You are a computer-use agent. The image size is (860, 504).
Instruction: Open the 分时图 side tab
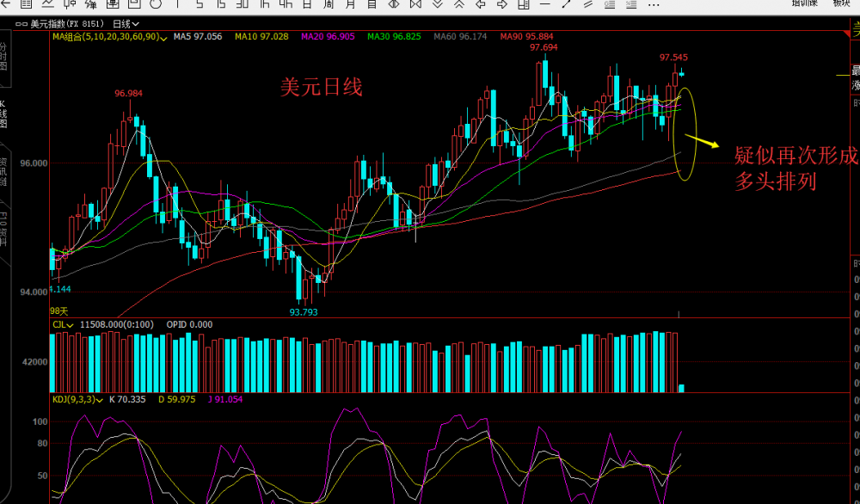click(x=3, y=57)
